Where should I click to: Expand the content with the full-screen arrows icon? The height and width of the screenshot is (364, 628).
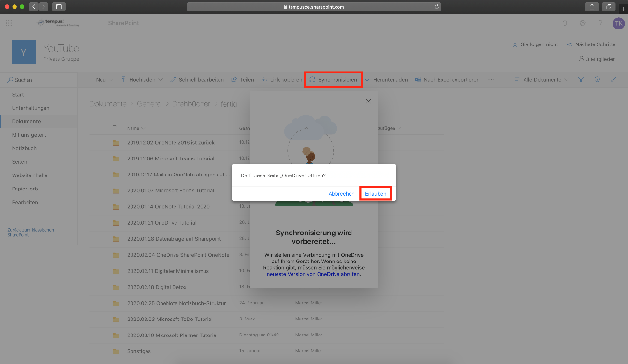[x=614, y=79]
